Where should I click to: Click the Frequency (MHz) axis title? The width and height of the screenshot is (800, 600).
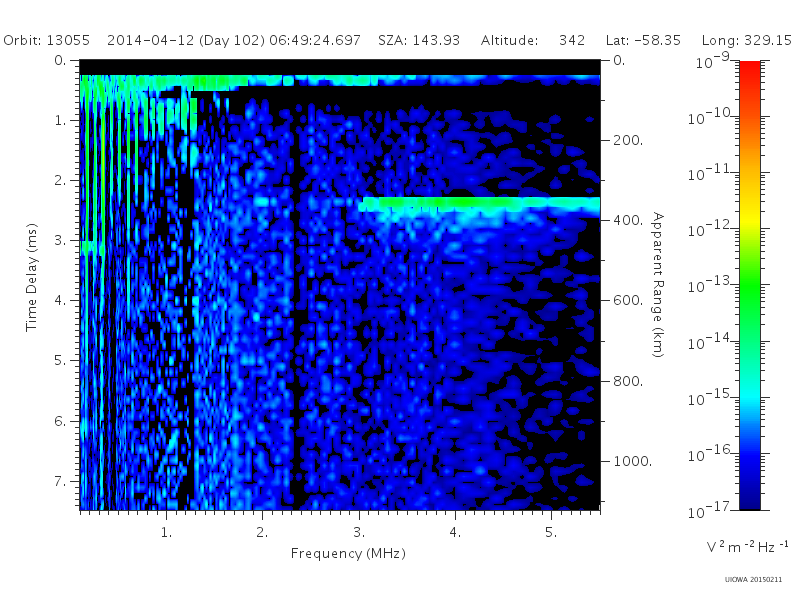tap(348, 554)
